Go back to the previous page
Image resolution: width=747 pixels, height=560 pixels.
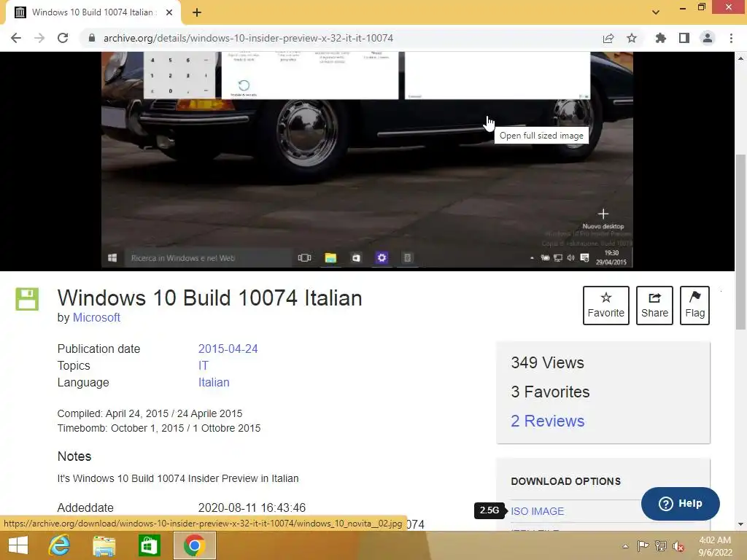(16, 38)
